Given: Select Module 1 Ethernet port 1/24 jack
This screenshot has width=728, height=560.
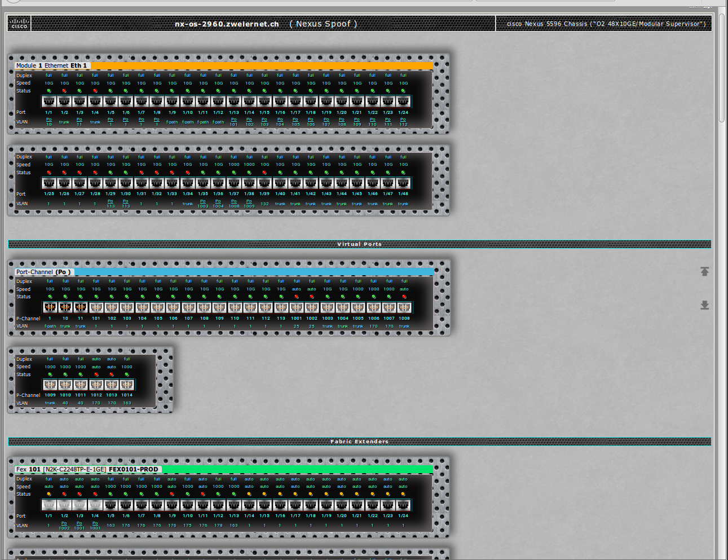Looking at the screenshot, I should point(403,102).
